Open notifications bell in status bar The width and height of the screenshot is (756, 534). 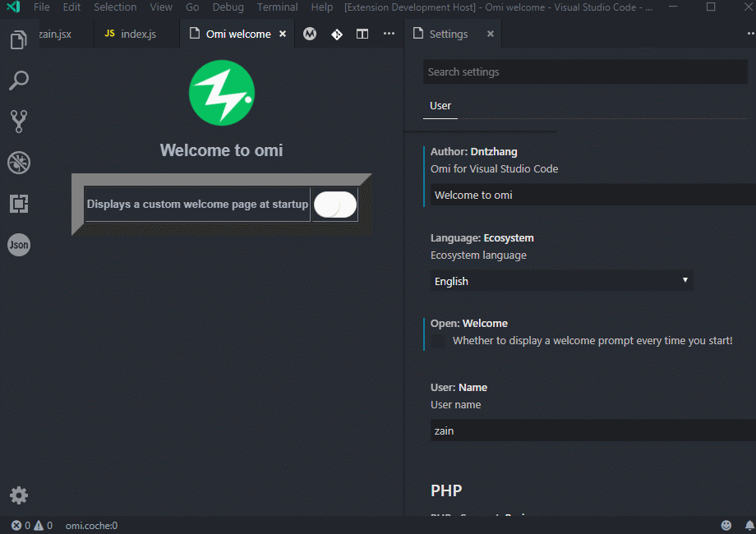point(749,525)
